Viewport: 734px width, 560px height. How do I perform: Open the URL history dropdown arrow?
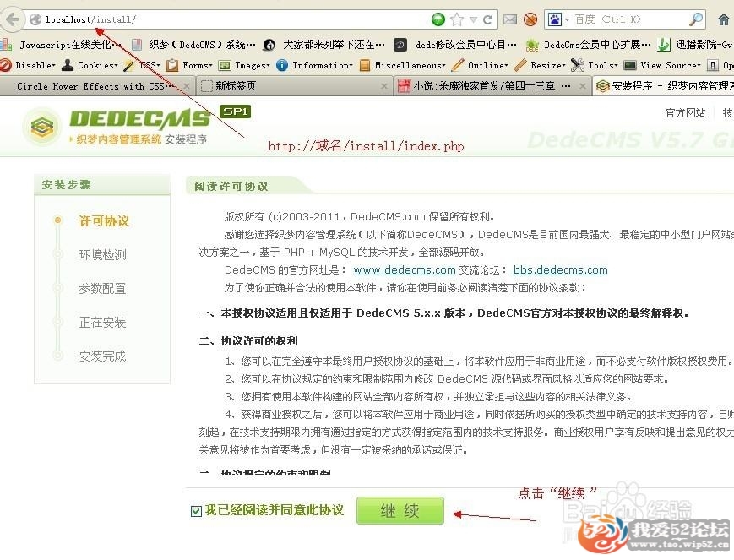point(473,19)
